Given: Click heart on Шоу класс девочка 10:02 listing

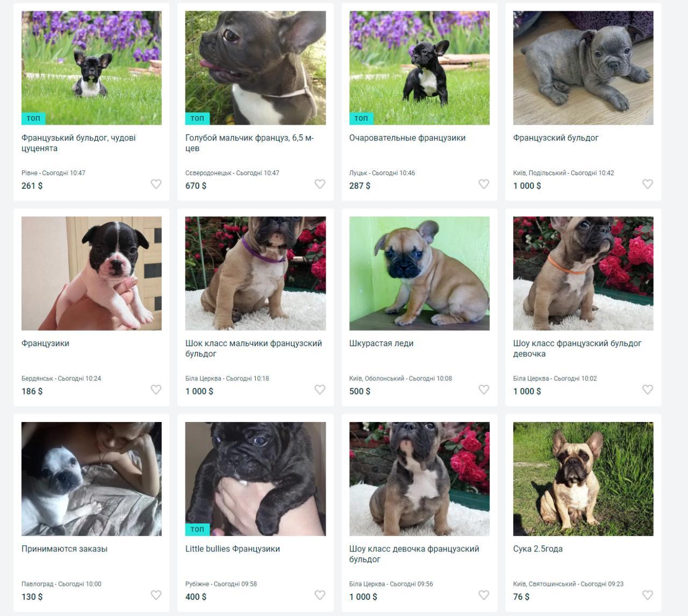Looking at the screenshot, I should [x=648, y=390].
